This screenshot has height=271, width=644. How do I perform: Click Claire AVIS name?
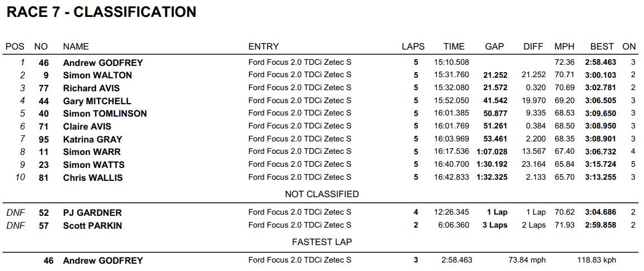click(87, 126)
